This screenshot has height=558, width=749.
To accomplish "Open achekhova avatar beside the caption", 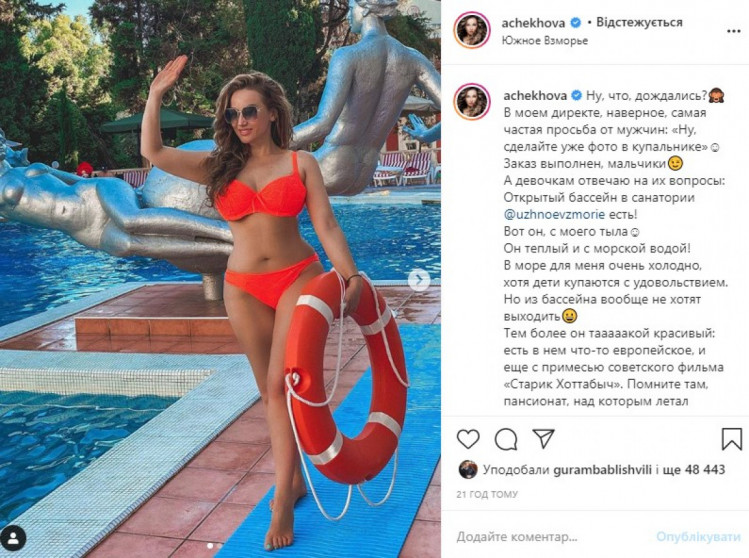I will pyautogui.click(x=472, y=101).
